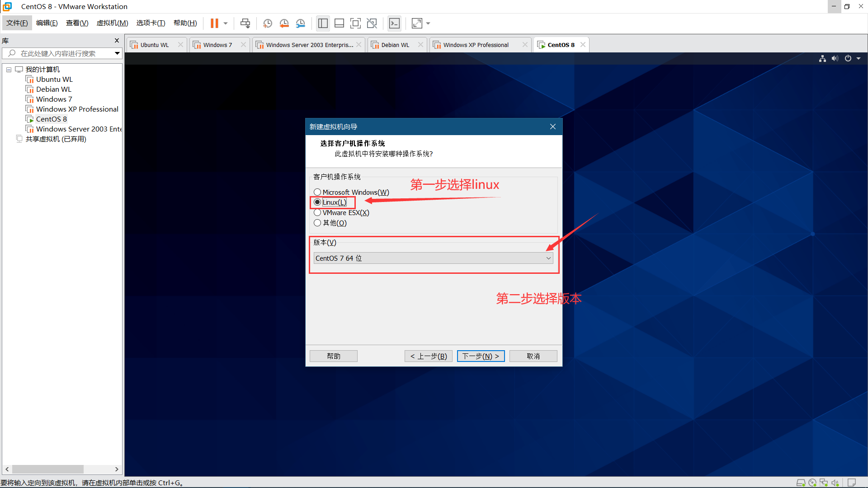Close the Ubuntu WL tab

click(x=180, y=45)
